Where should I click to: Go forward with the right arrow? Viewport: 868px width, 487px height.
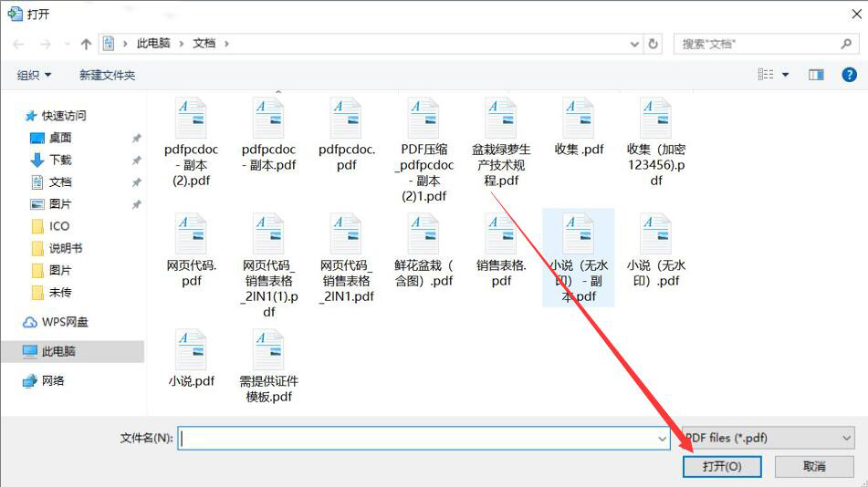[x=45, y=45]
